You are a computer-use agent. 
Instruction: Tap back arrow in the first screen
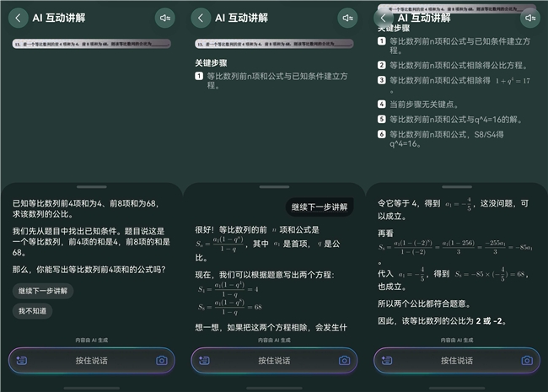click(x=19, y=18)
